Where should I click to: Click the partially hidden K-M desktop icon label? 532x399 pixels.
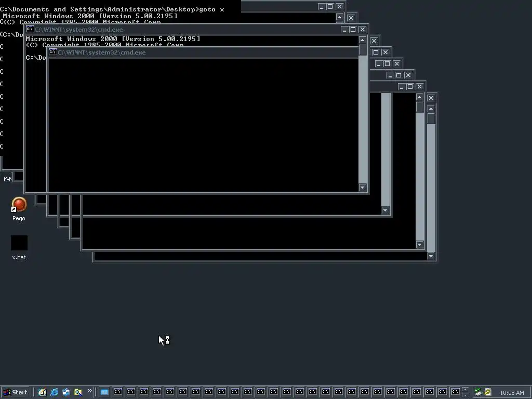7,179
